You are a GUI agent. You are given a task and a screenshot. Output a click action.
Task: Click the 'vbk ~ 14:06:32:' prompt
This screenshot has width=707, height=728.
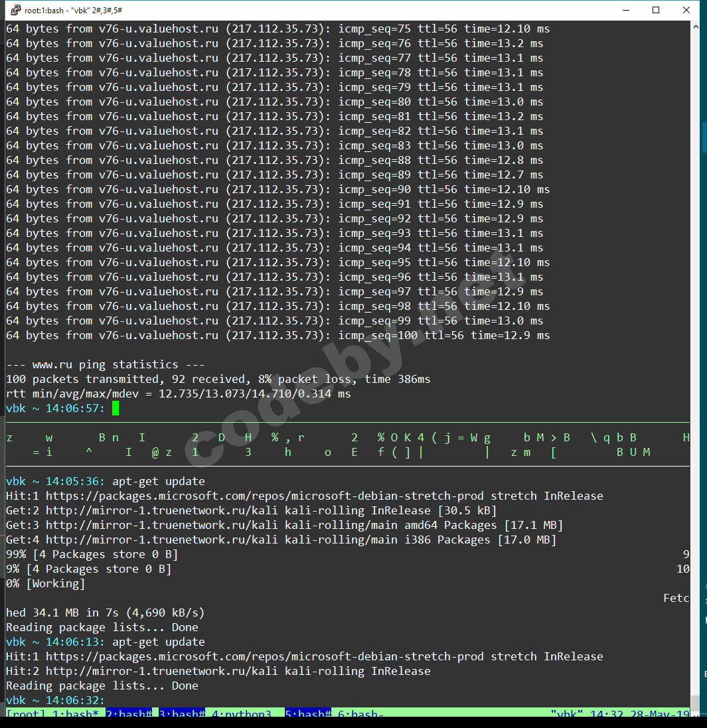tap(56, 701)
